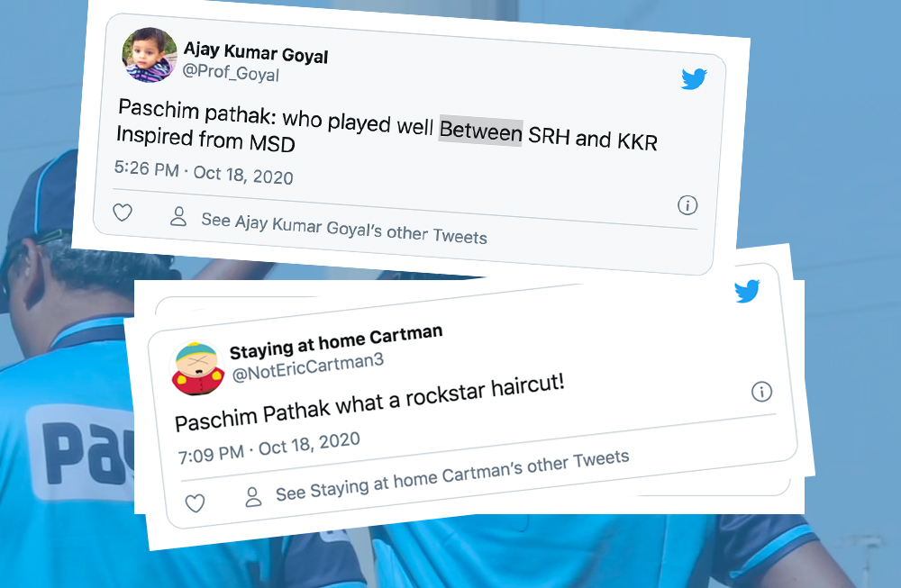Like the rockstar haircut tweet

tap(196, 503)
